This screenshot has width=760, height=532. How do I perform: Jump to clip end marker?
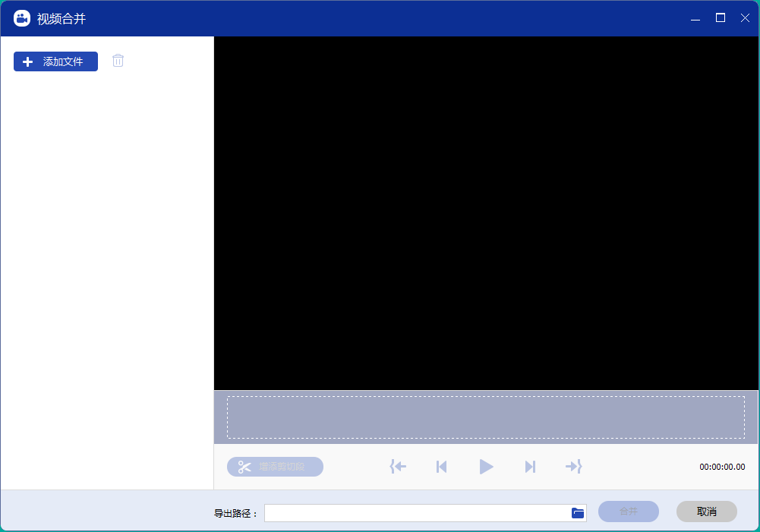point(573,467)
